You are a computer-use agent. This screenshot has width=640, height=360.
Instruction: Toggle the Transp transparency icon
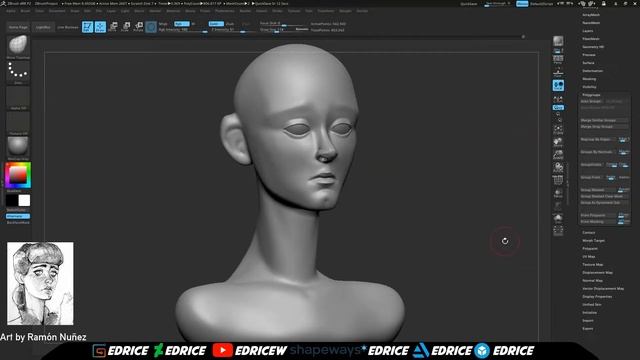tap(558, 193)
